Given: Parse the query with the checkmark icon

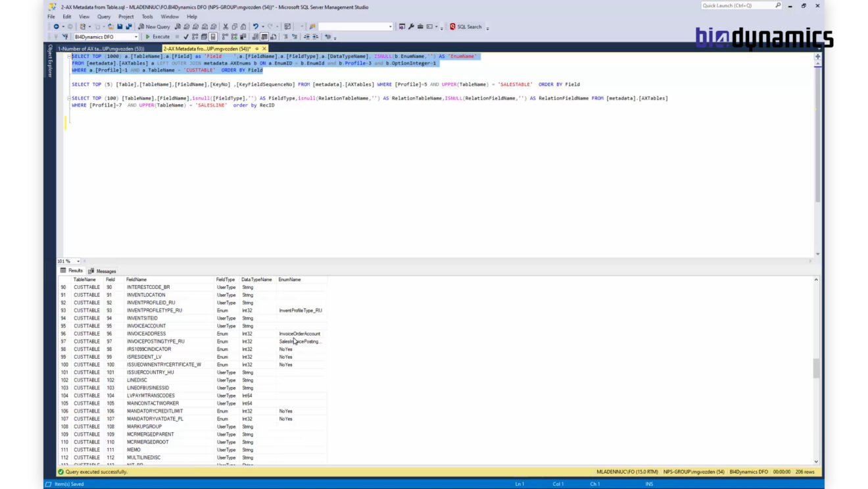Looking at the screenshot, I should (x=186, y=36).
